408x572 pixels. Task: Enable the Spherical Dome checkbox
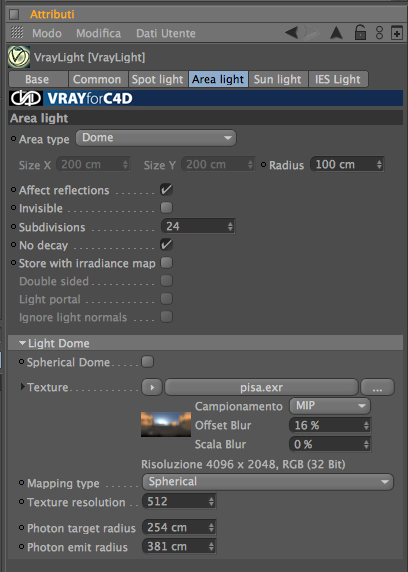click(x=148, y=362)
